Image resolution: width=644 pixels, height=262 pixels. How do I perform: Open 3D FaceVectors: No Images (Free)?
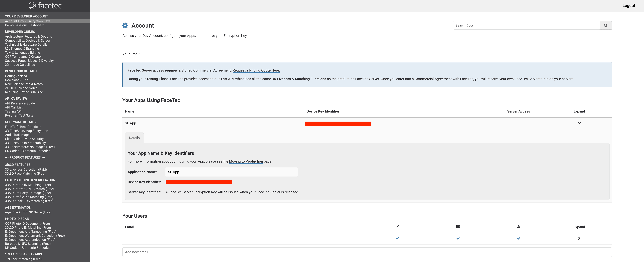30,147
